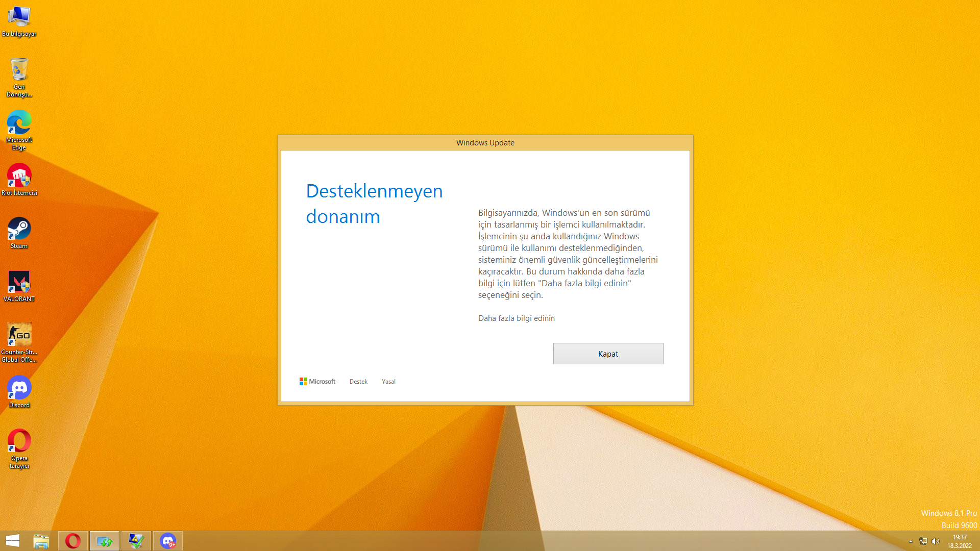
Task: Select the Microsoft Edge desktop shortcut
Action: [19, 129]
